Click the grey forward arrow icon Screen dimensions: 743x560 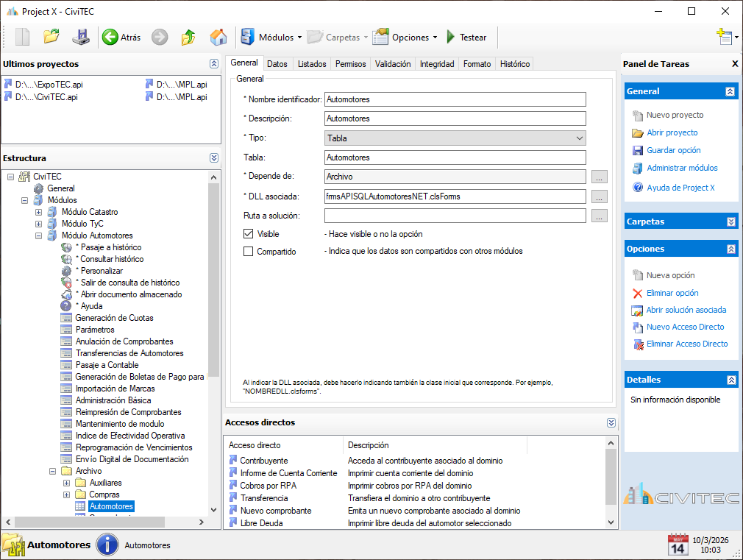(160, 37)
